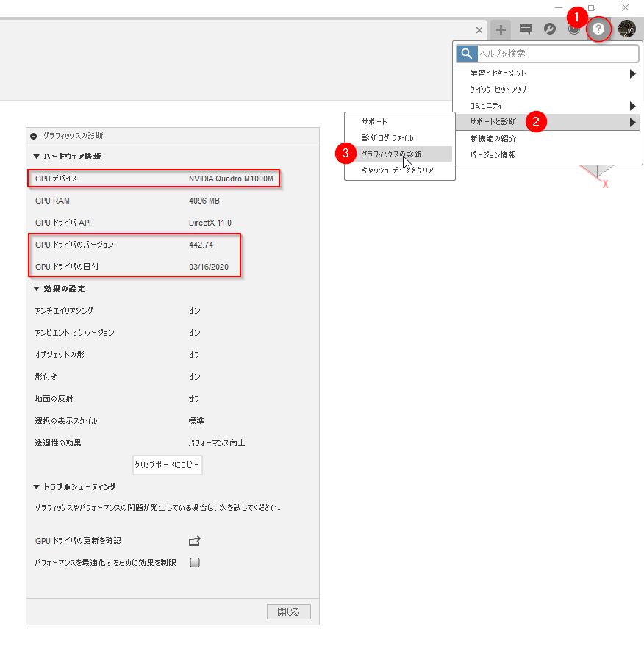The width and height of the screenshot is (644, 651).
Task: Open the user profile avatar
Action: [627, 29]
